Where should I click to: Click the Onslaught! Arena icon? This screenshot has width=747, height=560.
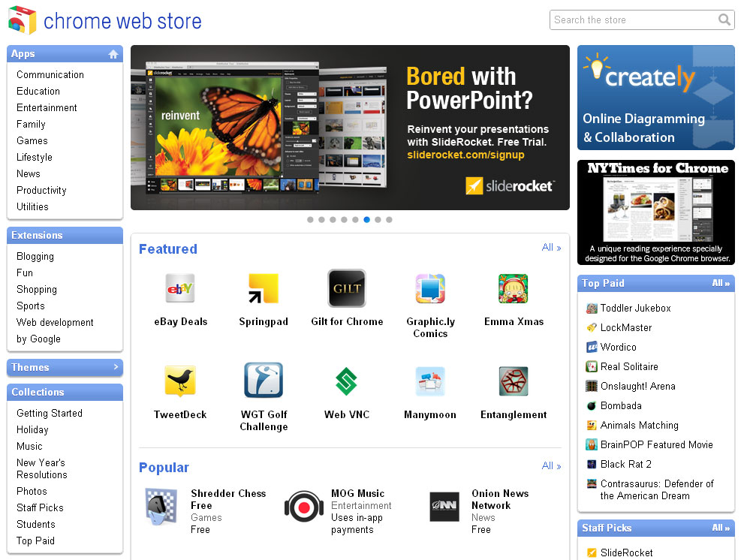point(592,386)
